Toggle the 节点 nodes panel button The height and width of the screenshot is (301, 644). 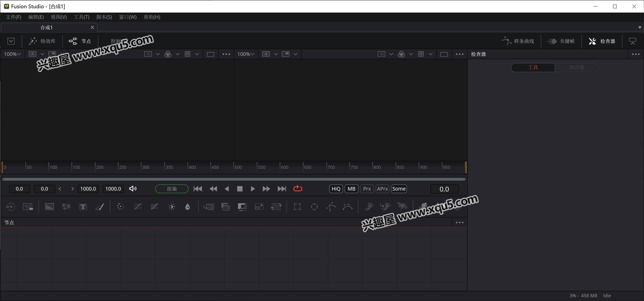pyautogui.click(x=80, y=41)
